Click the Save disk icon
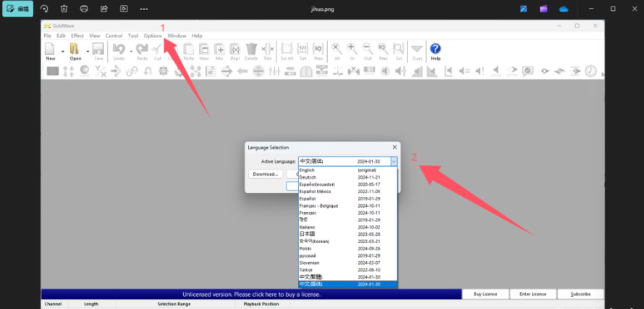Viewport: 644px width, 309px height. click(x=98, y=49)
